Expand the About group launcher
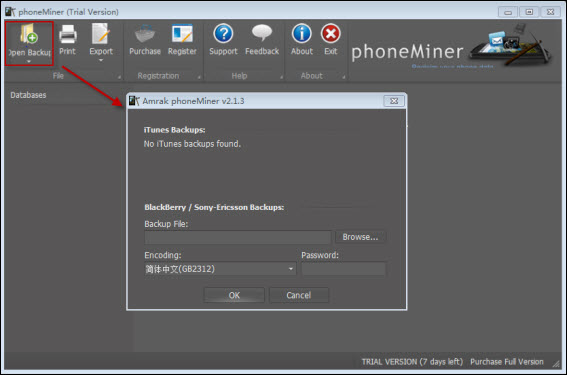 [344, 77]
